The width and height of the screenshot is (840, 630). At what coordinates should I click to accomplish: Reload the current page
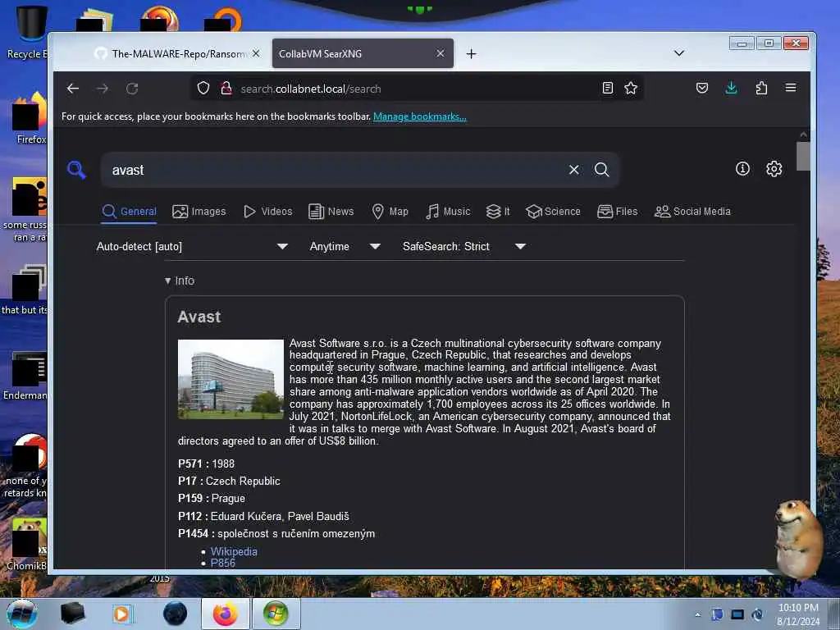tap(132, 89)
